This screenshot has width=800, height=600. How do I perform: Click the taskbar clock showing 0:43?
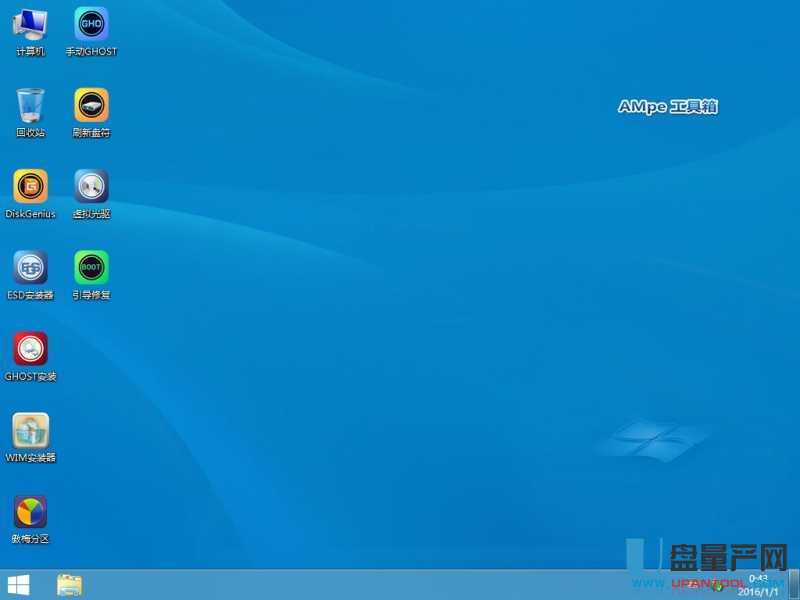point(757,578)
